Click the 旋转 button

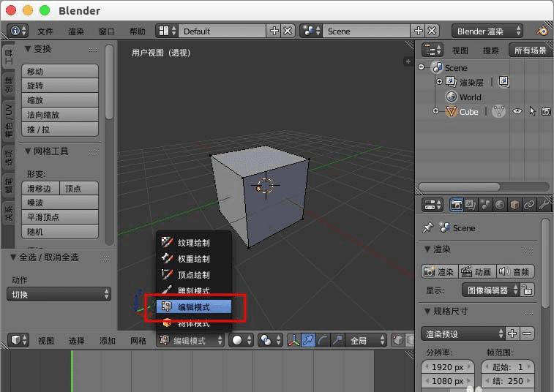[x=60, y=86]
